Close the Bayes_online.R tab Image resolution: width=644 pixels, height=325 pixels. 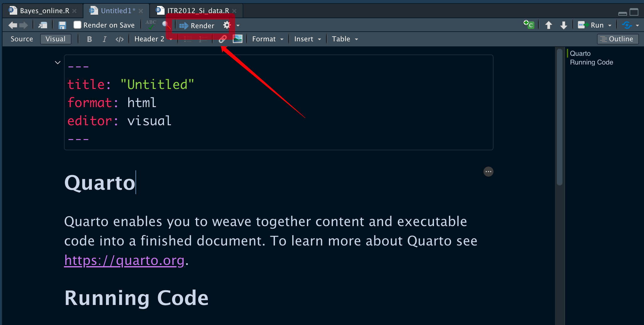pyautogui.click(x=74, y=11)
